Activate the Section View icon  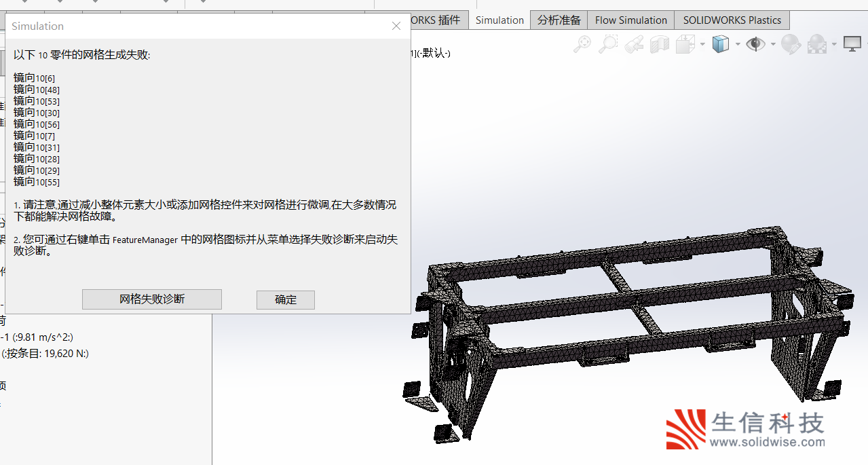coord(659,45)
